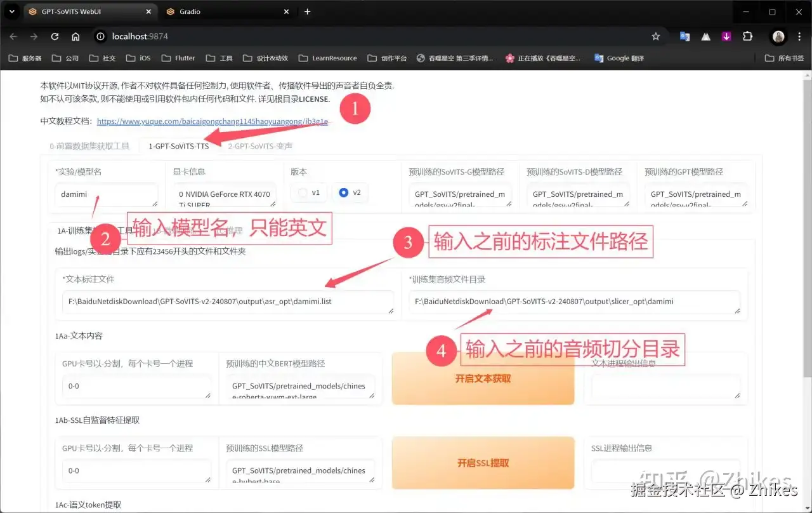Close the Gradio browser tab
812x513 pixels.
pos(287,11)
